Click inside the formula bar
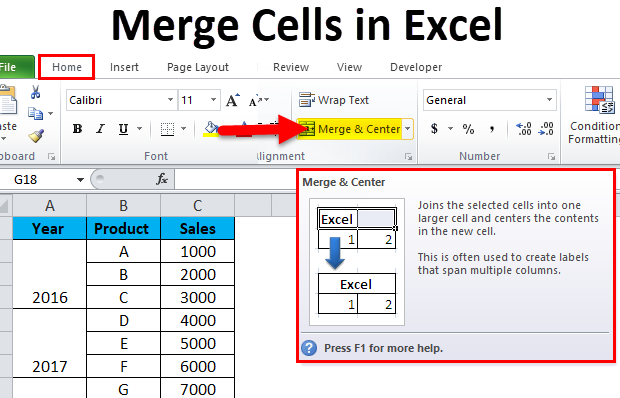 [235, 180]
